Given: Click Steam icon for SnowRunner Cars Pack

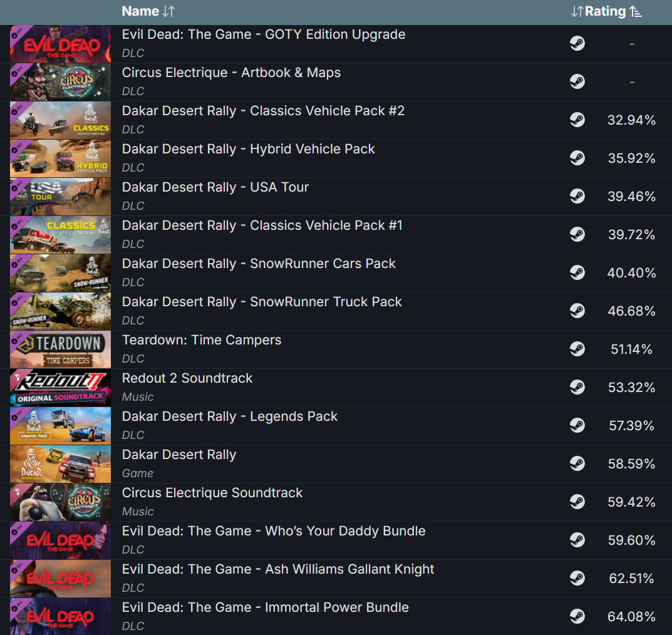Looking at the screenshot, I should [x=577, y=272].
